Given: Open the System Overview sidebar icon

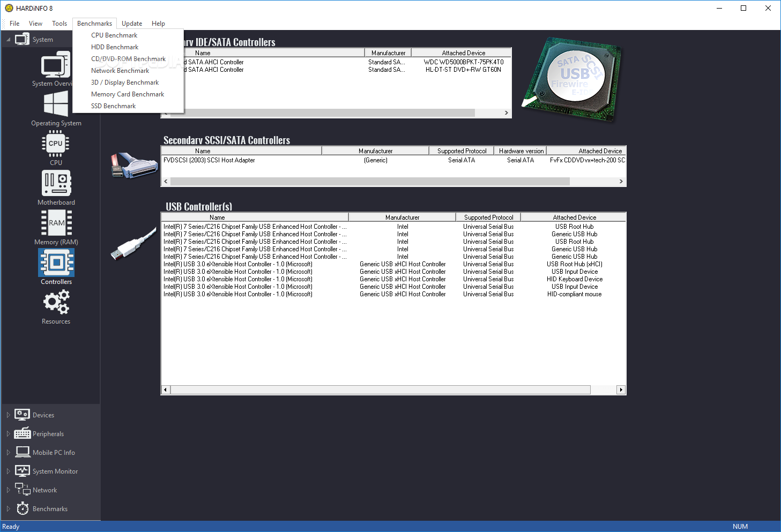Looking at the screenshot, I should coord(56,64).
